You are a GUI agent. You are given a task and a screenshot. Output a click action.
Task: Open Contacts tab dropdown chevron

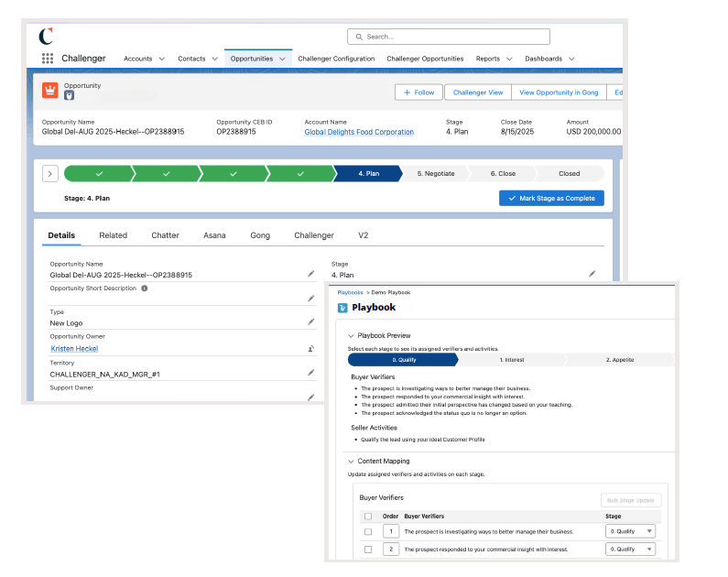point(214,59)
